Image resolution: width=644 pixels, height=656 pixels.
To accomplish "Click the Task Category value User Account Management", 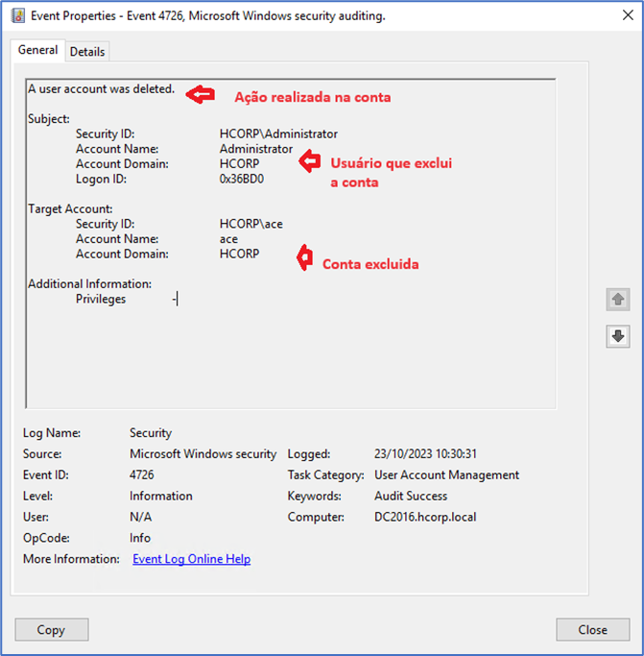I will 446,475.
